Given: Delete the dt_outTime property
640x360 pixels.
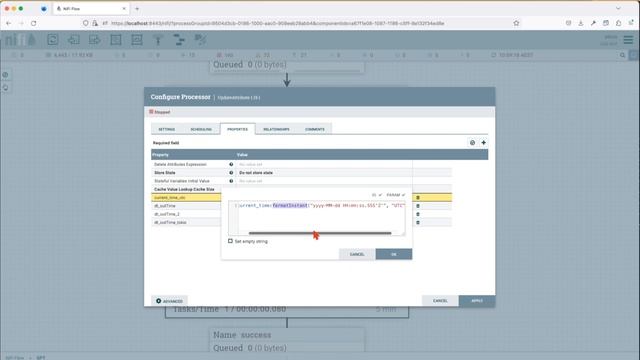Looking at the screenshot, I should pyautogui.click(x=418, y=206).
